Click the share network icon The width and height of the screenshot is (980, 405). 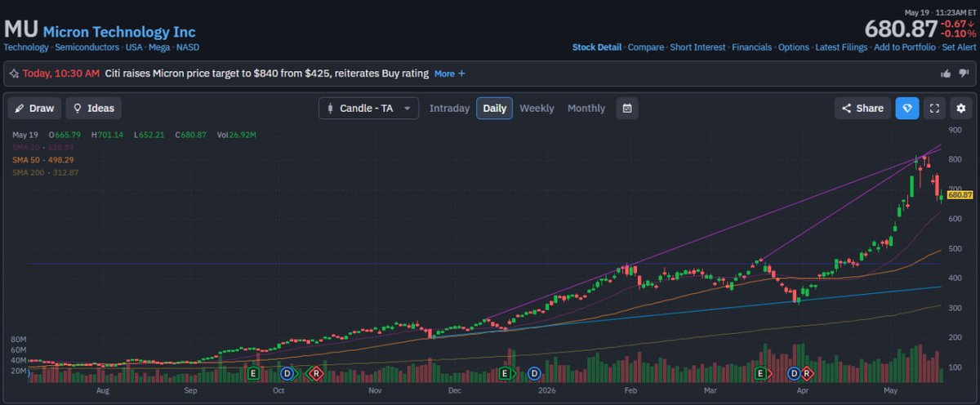click(846, 108)
